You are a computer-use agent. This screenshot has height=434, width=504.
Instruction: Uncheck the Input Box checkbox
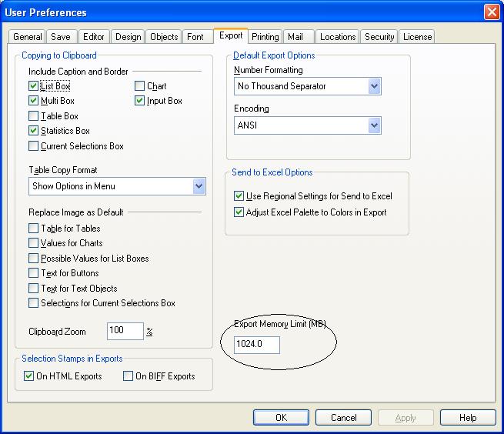pyautogui.click(x=139, y=101)
